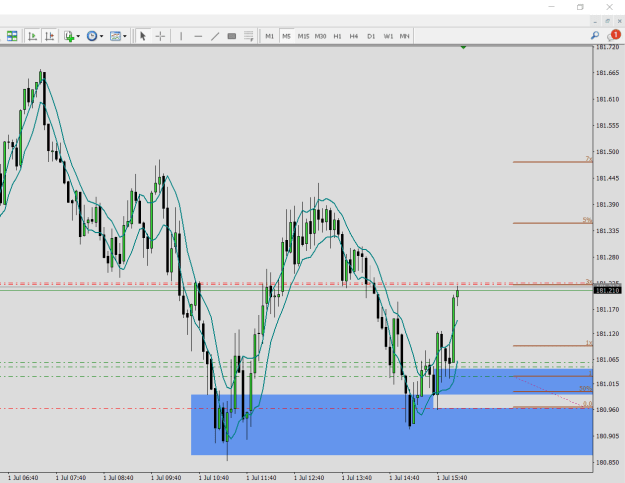
Task: Select the Fibonacci Retracement tool
Action: click(248, 36)
